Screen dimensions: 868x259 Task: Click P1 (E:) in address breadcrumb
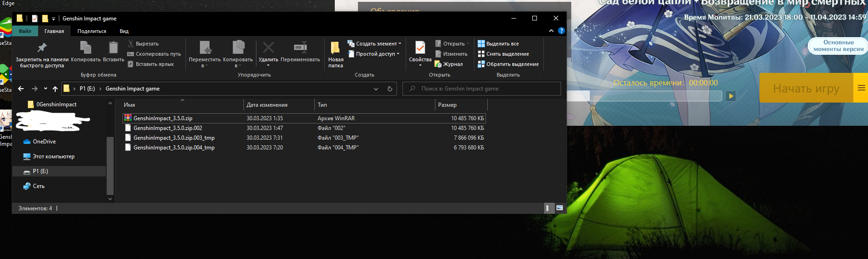pyautogui.click(x=87, y=89)
